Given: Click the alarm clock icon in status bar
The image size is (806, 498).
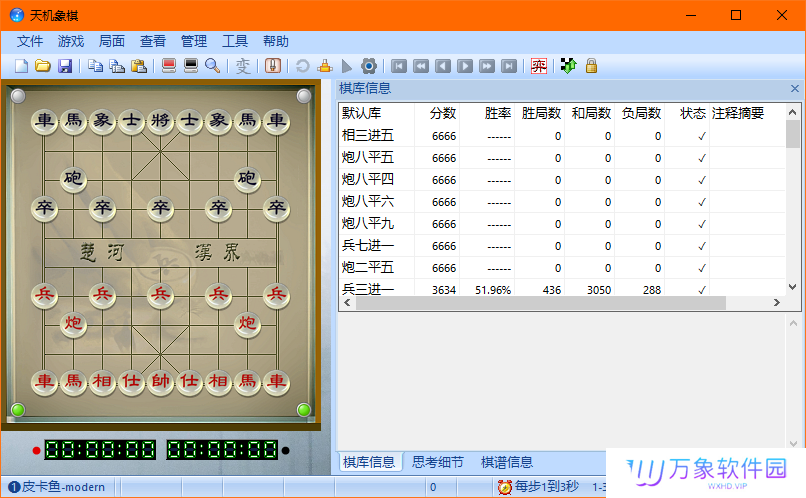Looking at the screenshot, I should (x=505, y=487).
